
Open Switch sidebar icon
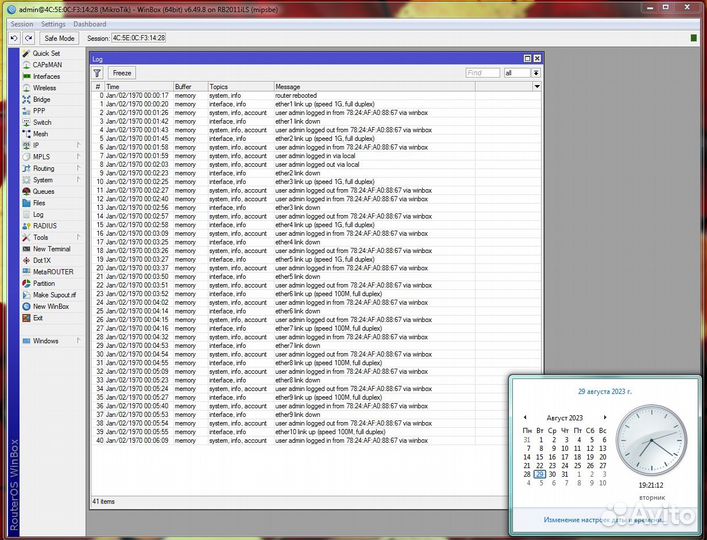(x=27, y=122)
